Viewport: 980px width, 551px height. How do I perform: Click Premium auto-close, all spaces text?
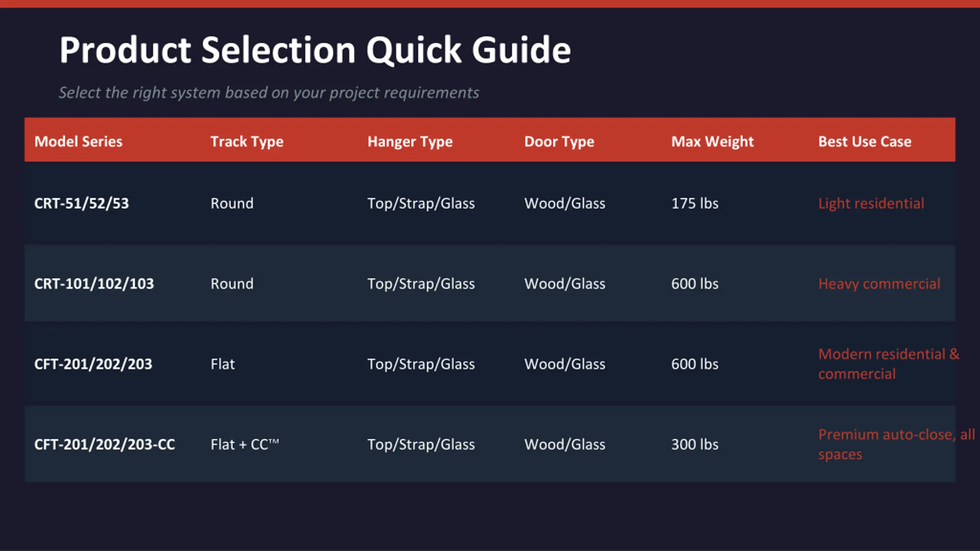897,444
